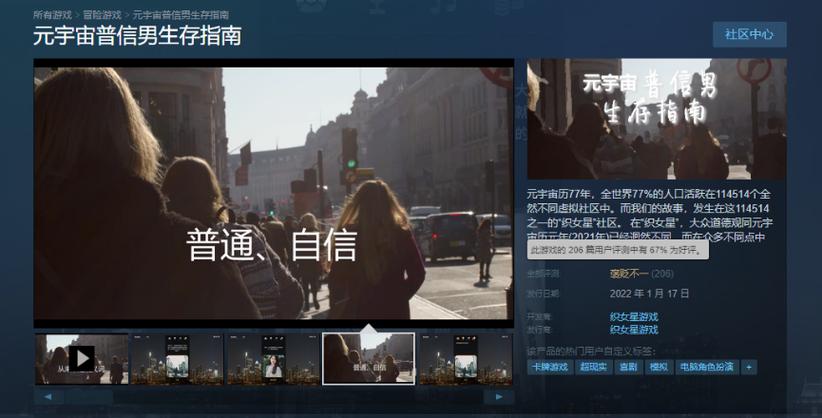Click the main screenshot showing 普通、自信
The height and width of the screenshot is (418, 822).
click(x=274, y=193)
